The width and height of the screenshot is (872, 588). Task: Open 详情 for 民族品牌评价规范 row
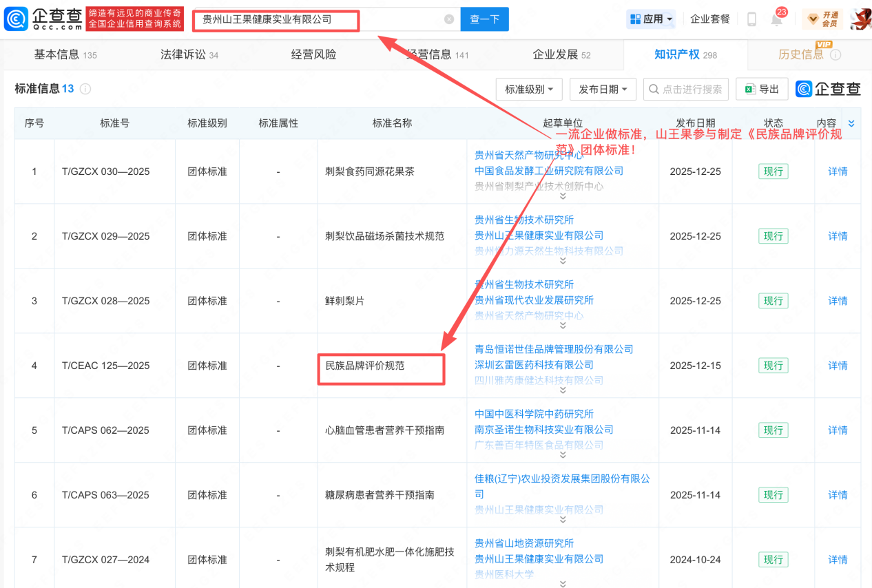coord(838,366)
